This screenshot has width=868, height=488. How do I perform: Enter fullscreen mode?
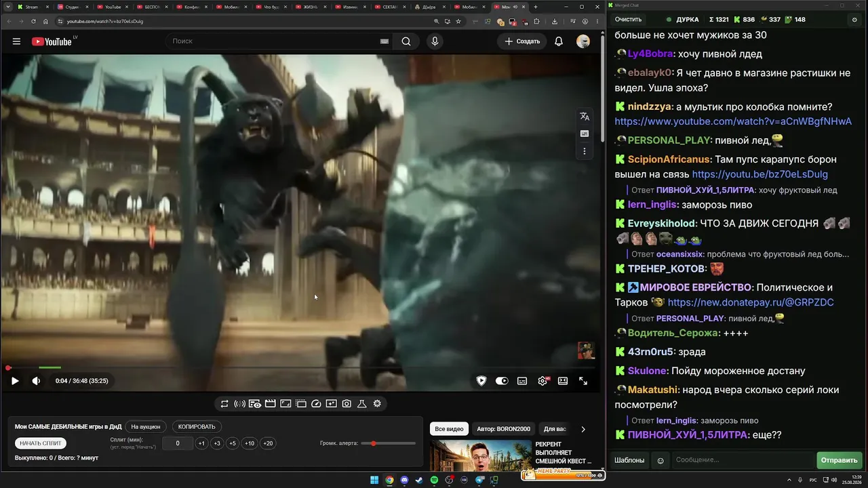tap(583, 381)
